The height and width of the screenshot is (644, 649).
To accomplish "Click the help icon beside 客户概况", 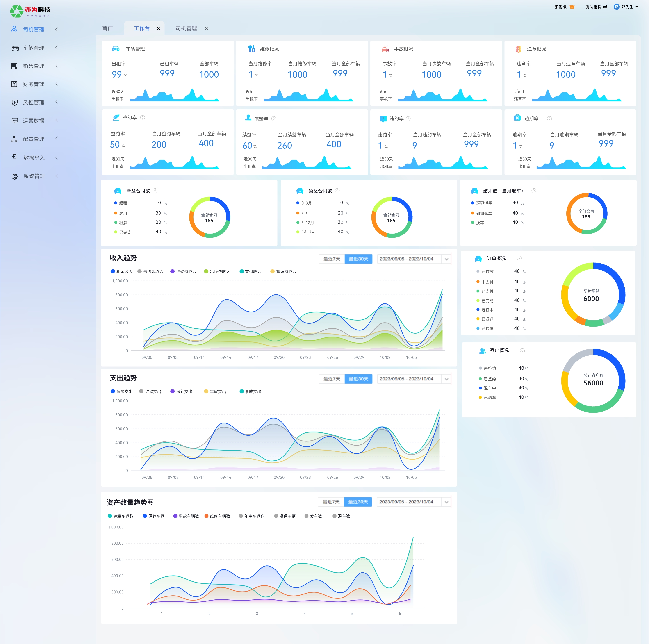I will (x=522, y=350).
